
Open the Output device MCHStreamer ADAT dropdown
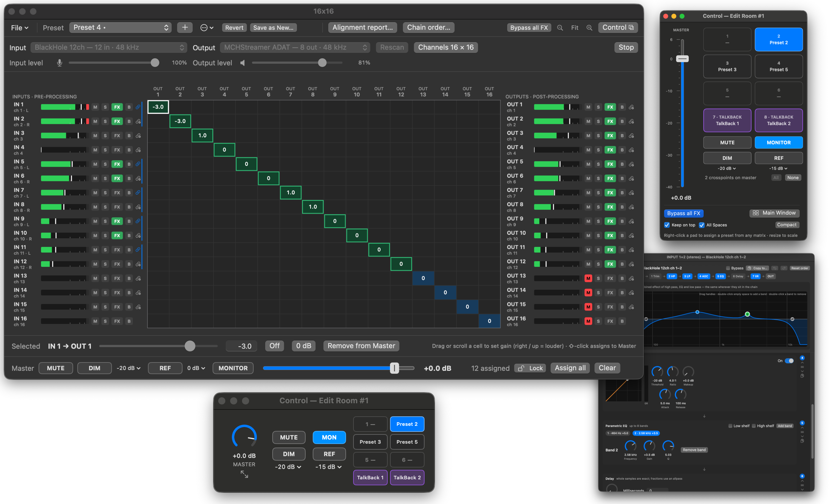pos(295,48)
